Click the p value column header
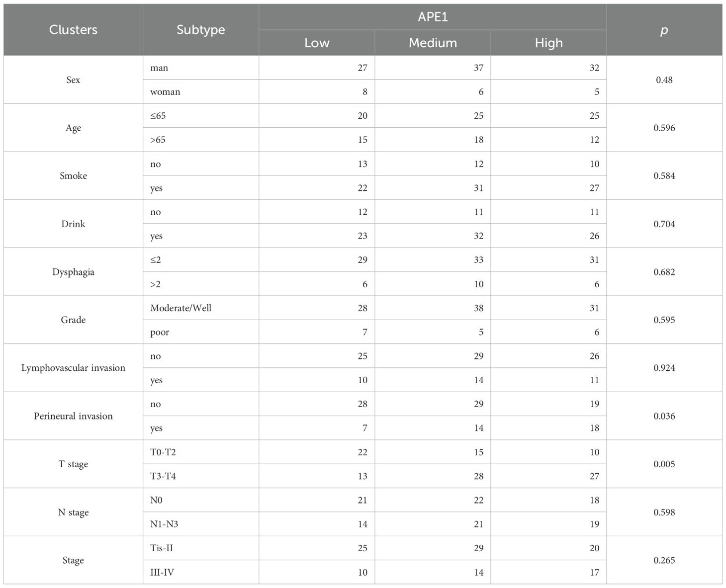The image size is (726, 588). click(x=664, y=30)
